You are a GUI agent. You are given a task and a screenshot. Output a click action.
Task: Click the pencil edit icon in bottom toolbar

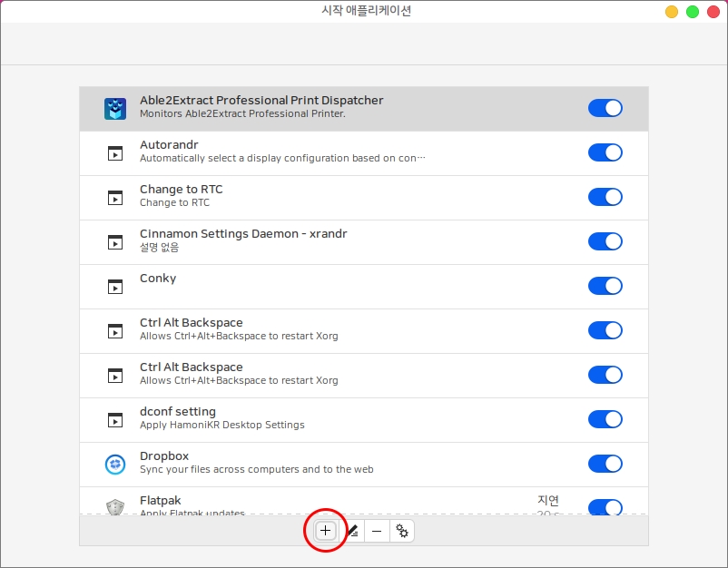(352, 531)
